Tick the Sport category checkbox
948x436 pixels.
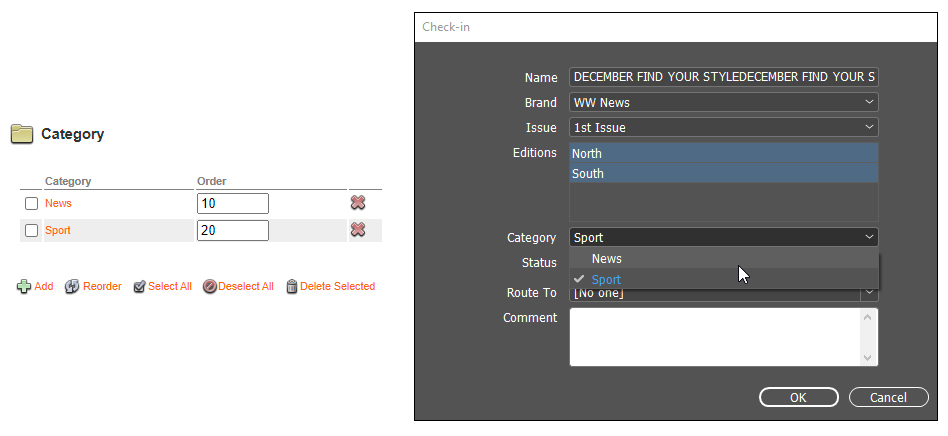[31, 230]
